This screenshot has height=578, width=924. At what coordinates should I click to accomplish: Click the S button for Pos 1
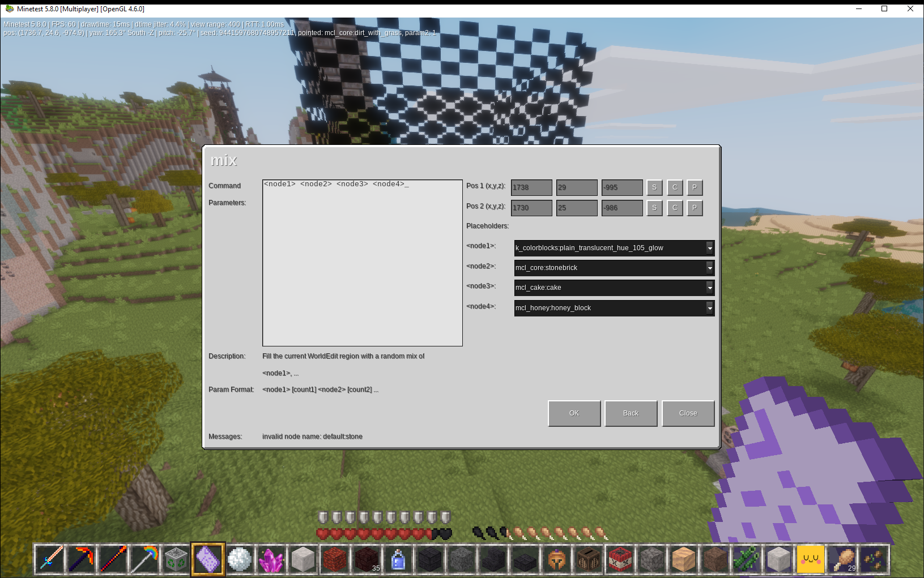tap(654, 187)
